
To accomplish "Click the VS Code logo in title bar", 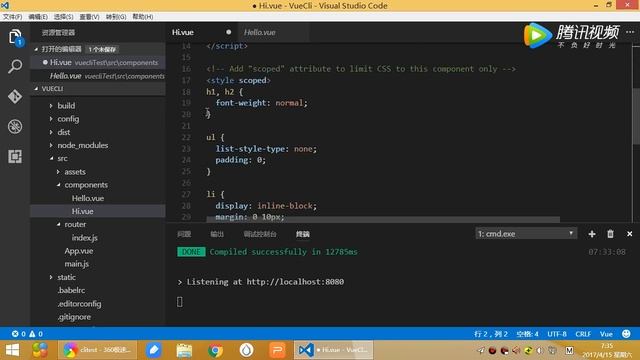I will [5, 5].
